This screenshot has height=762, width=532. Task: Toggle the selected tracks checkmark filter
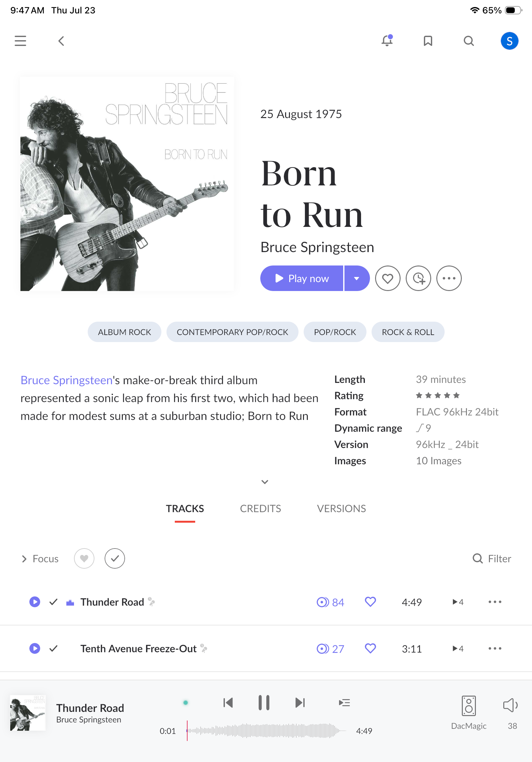(x=115, y=558)
